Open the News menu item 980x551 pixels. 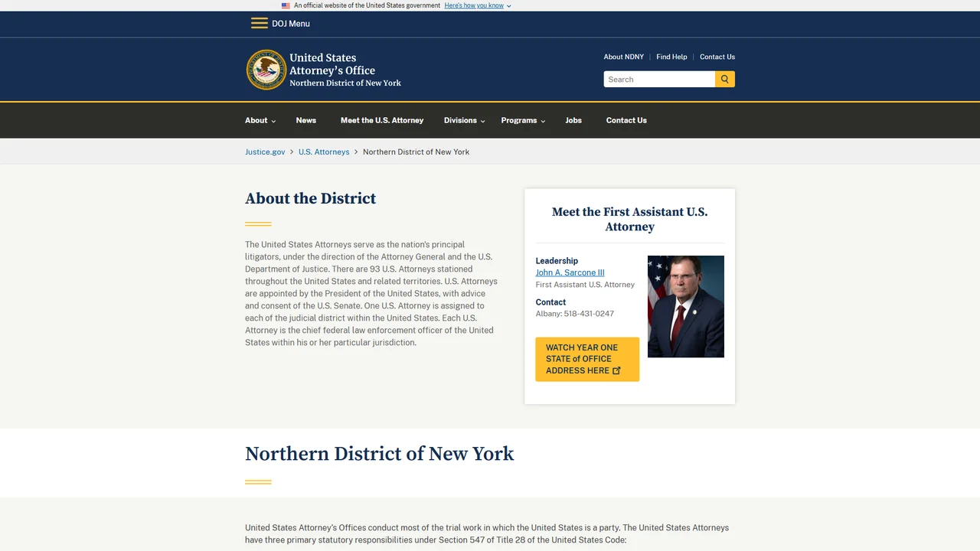tap(306, 120)
